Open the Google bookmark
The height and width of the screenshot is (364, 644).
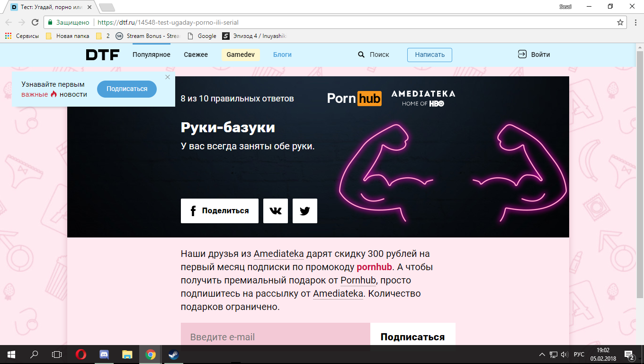click(202, 36)
